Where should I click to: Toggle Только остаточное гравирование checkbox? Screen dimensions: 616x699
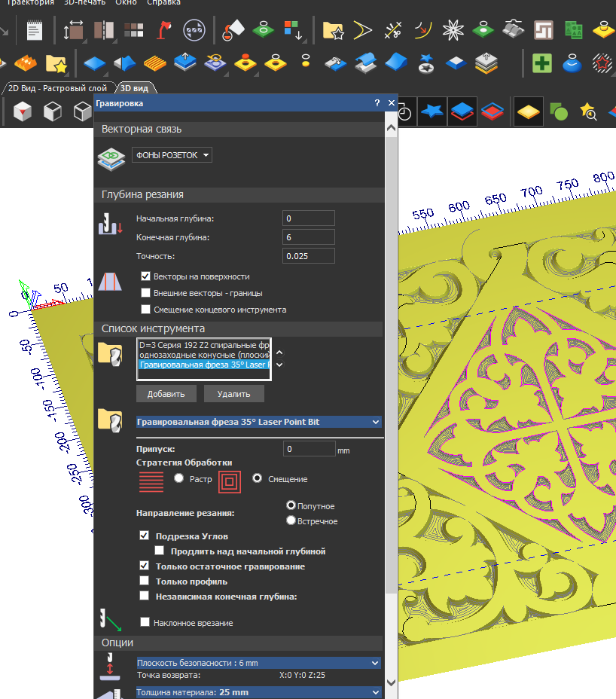[144, 566]
